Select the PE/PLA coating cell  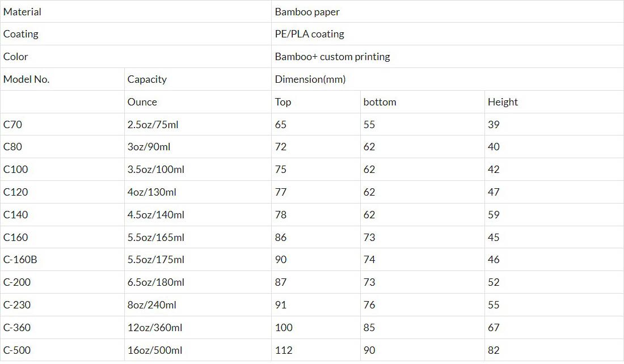(309, 34)
